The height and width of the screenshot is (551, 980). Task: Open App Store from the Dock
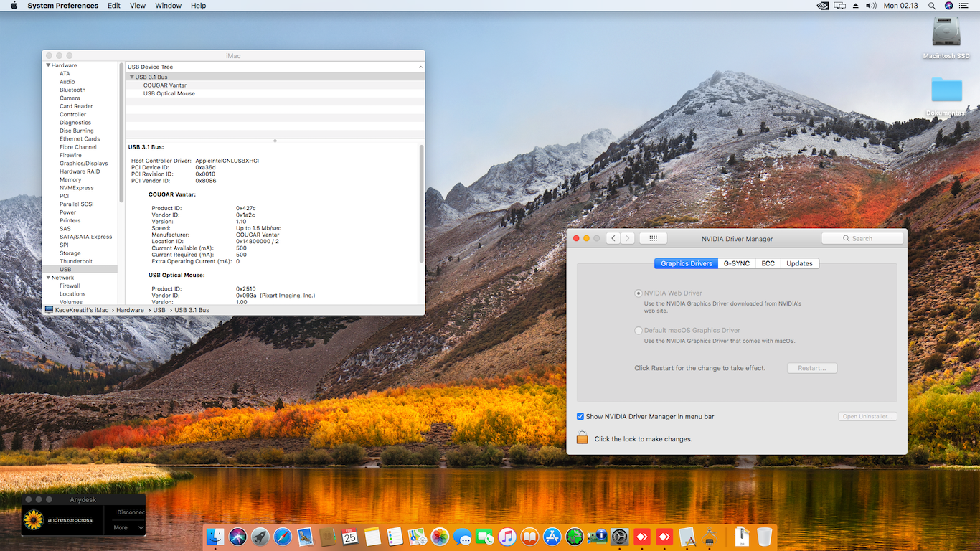click(x=552, y=536)
